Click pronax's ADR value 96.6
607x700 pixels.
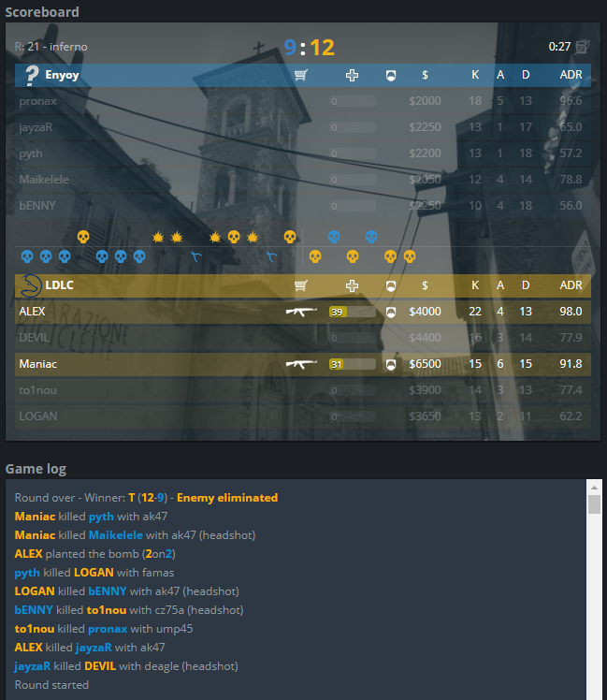click(571, 101)
